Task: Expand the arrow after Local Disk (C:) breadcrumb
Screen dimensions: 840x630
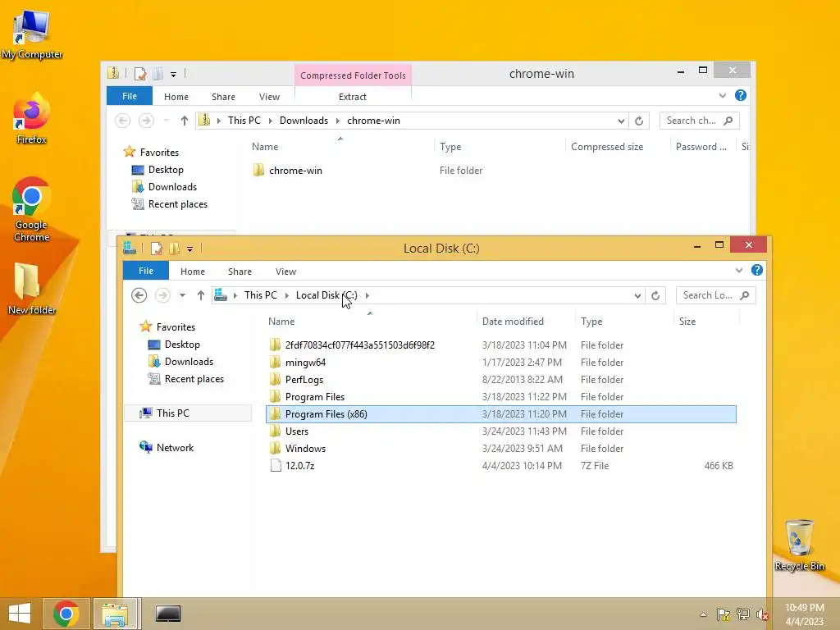Action: coord(367,295)
